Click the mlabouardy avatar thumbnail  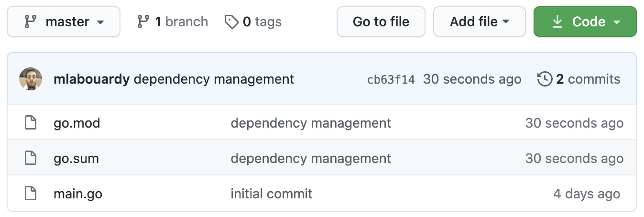(x=31, y=79)
